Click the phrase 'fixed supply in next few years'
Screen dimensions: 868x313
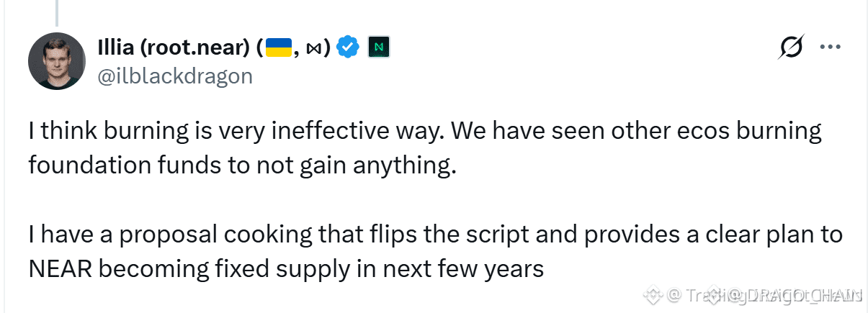coord(379,269)
